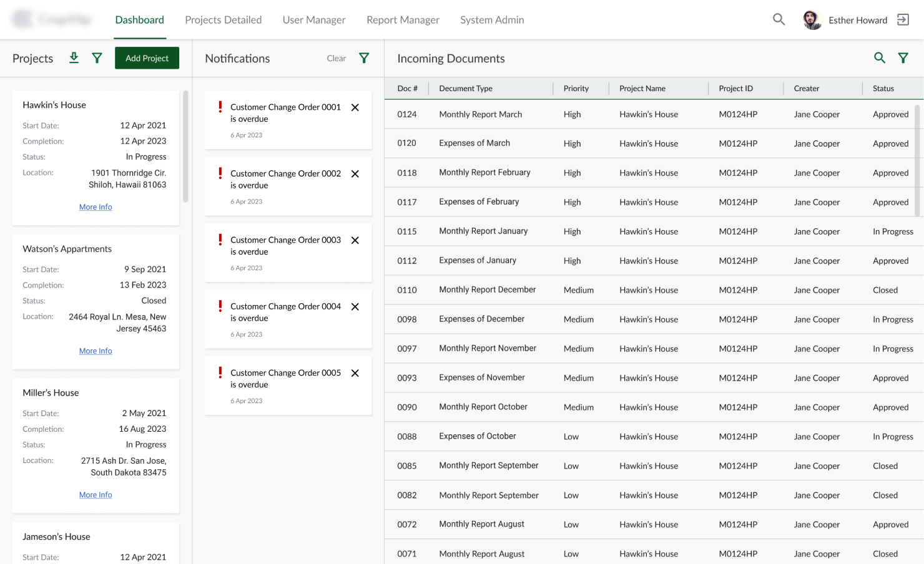Select document 0085 Monthly Report September
Viewport: 924px width, 564px height.
pyautogui.click(x=654, y=466)
